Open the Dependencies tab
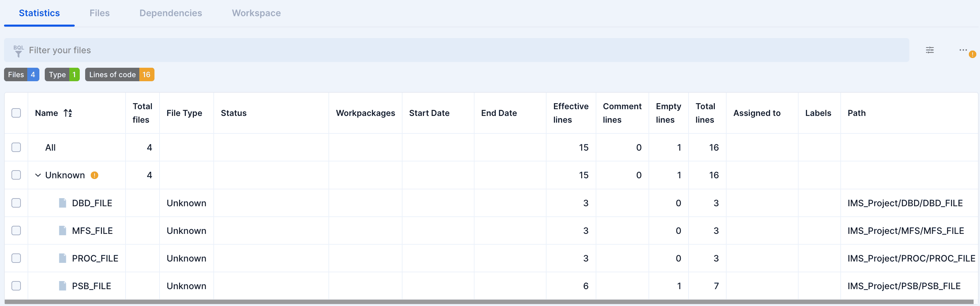 170,13
